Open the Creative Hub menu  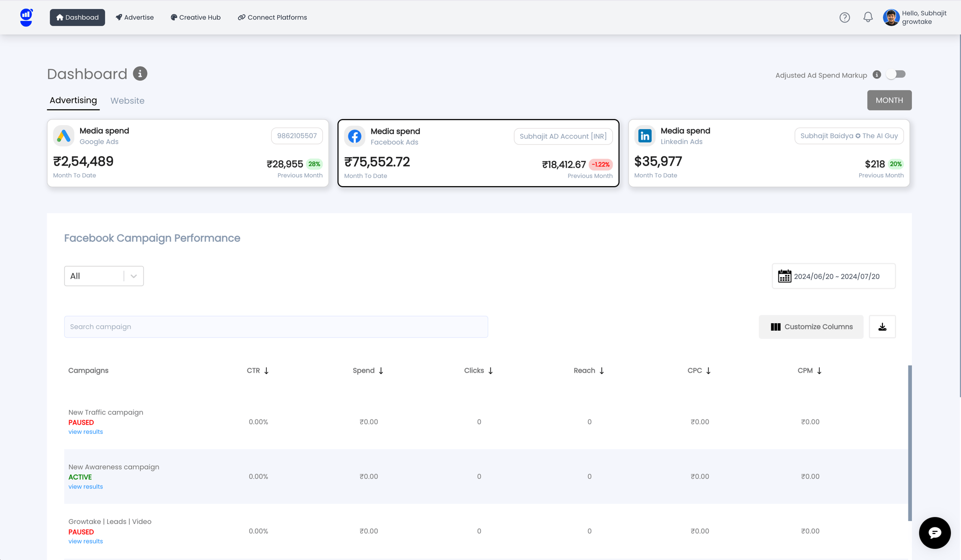[x=195, y=18]
